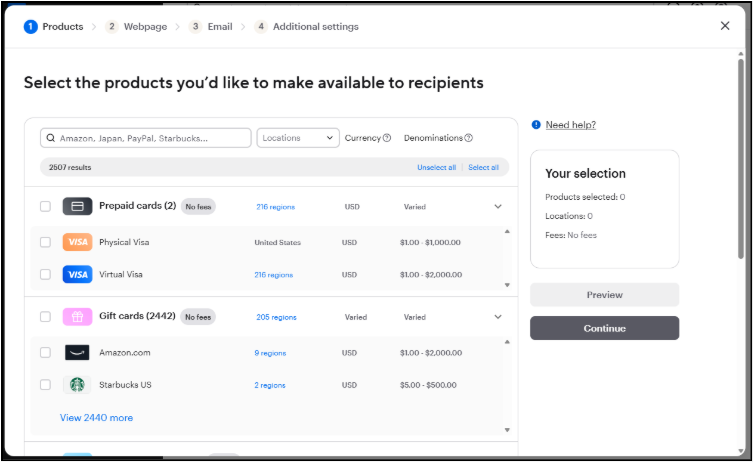Click up arrow of Gift cards list scroller
Screen dimensions: 754x462
tap(507, 342)
